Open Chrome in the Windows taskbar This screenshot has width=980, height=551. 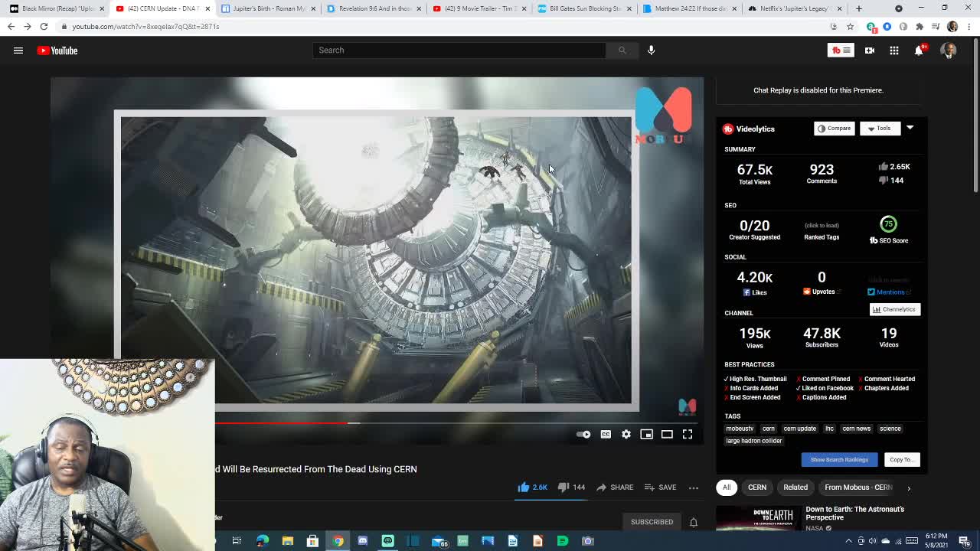338,541
